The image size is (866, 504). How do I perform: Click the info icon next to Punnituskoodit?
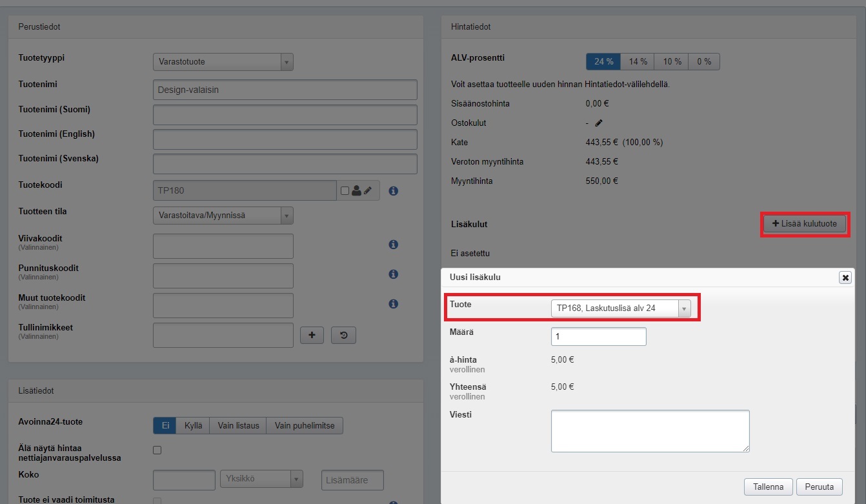[394, 274]
